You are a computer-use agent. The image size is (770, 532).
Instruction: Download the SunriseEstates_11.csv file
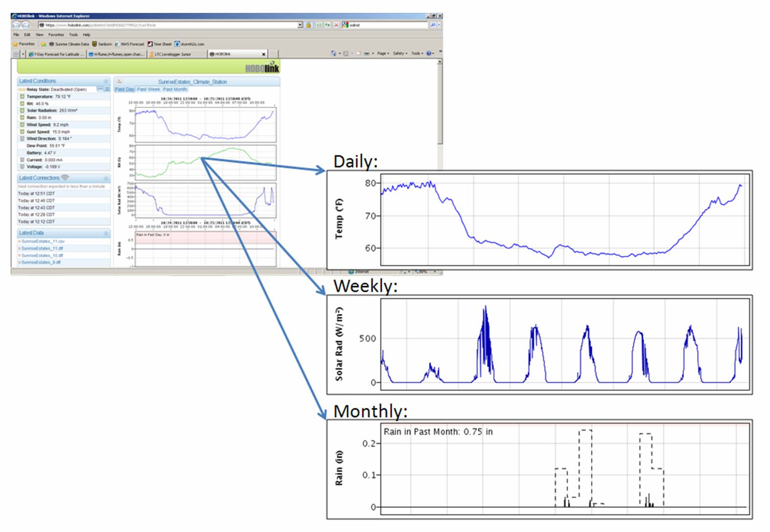click(43, 242)
